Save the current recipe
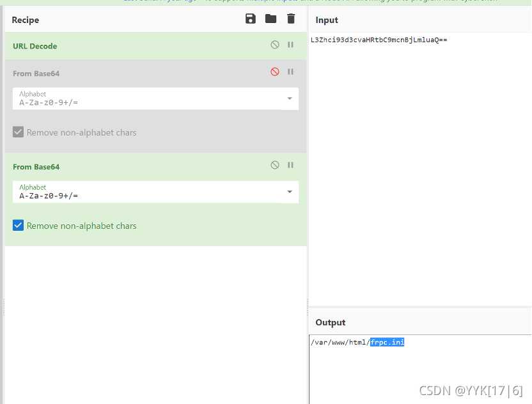 tap(251, 19)
